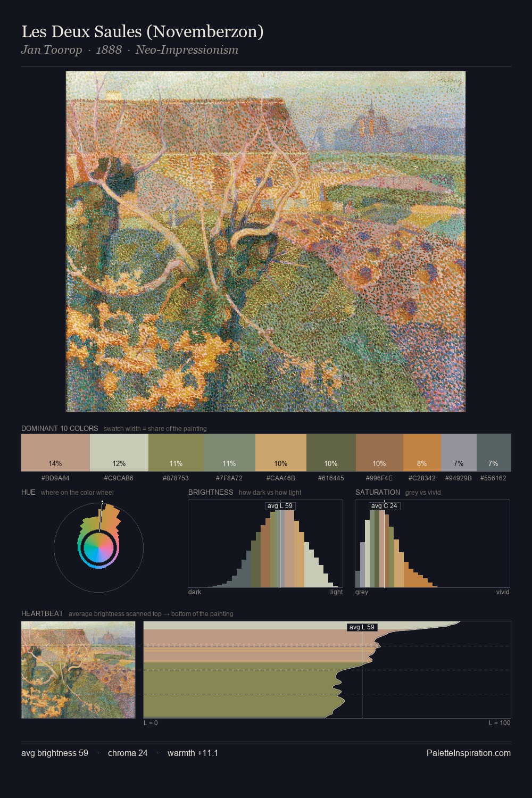Click the '#7F8A72' hex code label
The image size is (532, 798).
pyautogui.click(x=229, y=478)
